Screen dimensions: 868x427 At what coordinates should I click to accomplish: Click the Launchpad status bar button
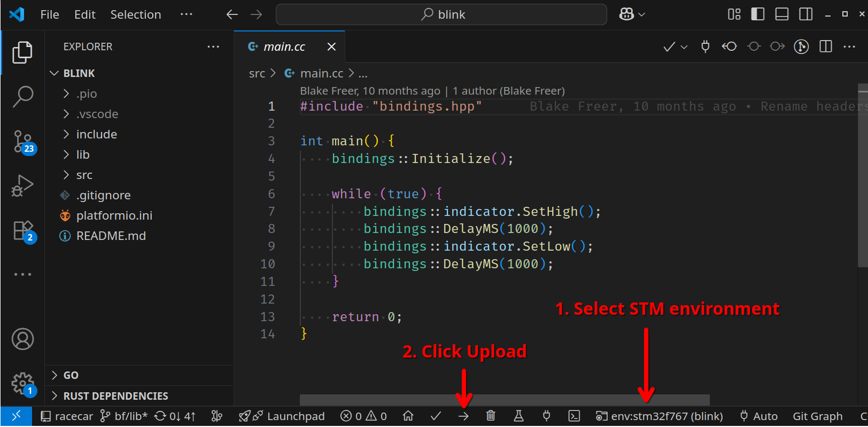tap(282, 416)
